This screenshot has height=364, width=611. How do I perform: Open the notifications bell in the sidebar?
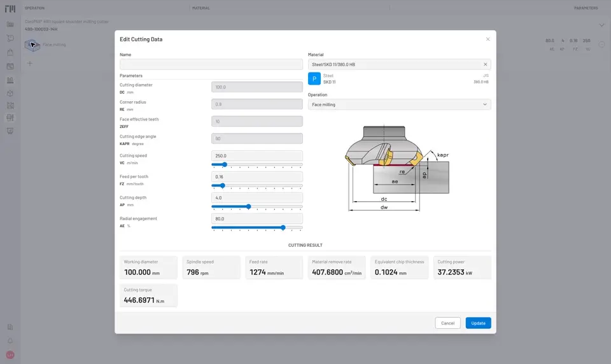[10, 341]
